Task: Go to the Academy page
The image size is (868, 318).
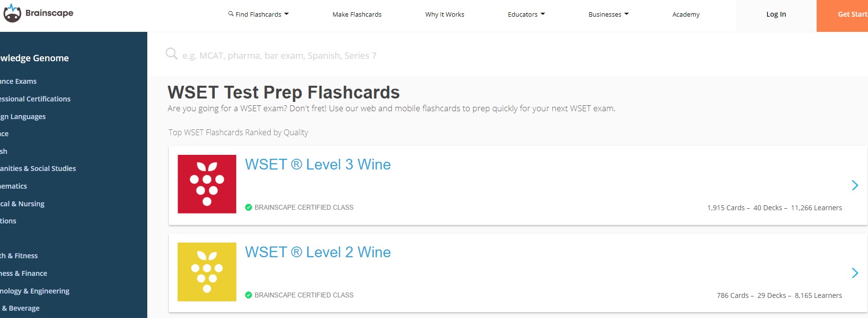Action: pyautogui.click(x=686, y=14)
